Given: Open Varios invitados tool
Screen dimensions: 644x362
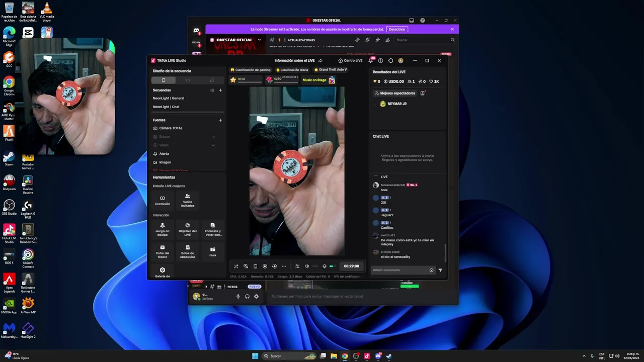Looking at the screenshot, I should [x=188, y=200].
